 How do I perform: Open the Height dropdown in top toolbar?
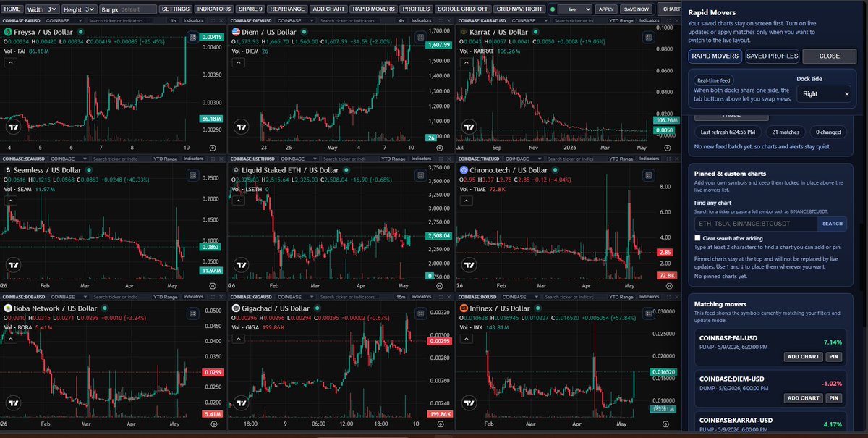(79, 9)
